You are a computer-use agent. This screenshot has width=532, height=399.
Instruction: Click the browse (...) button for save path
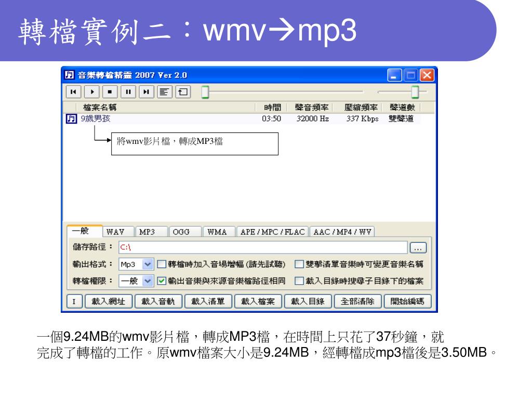[418, 248]
